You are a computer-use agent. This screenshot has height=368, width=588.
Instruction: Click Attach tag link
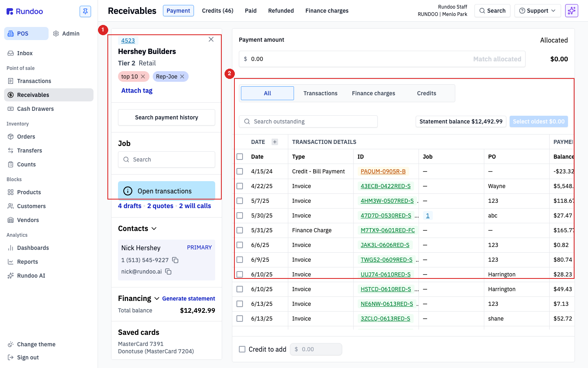137,91
